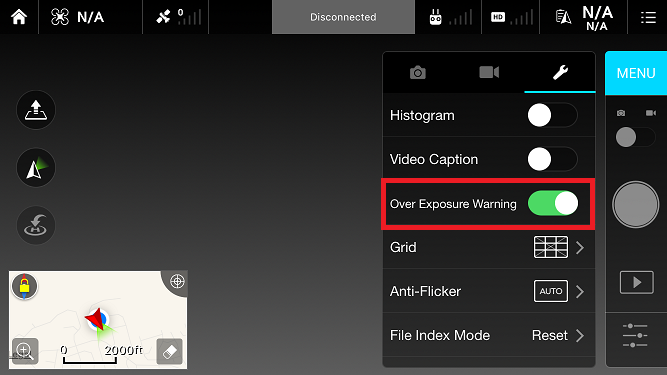Tap the cyan MENU button
The image size is (667, 375).
[636, 73]
